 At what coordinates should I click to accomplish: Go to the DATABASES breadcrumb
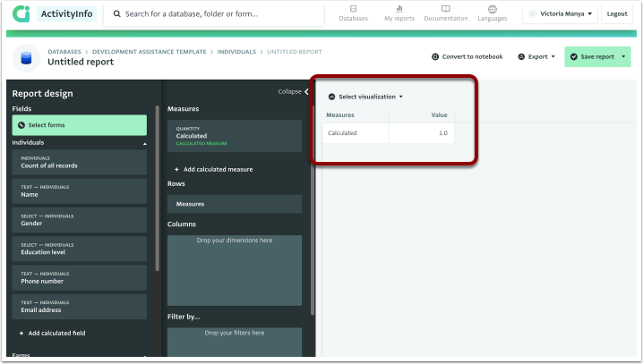coord(64,52)
